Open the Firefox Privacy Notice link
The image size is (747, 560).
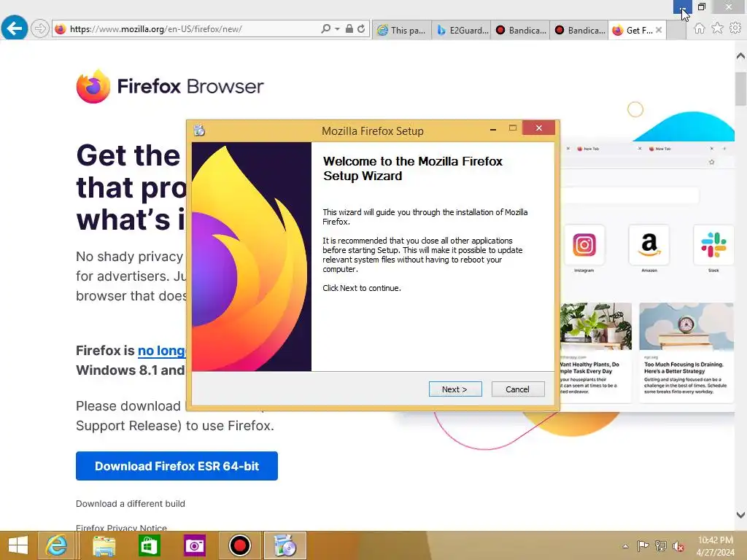point(122,528)
